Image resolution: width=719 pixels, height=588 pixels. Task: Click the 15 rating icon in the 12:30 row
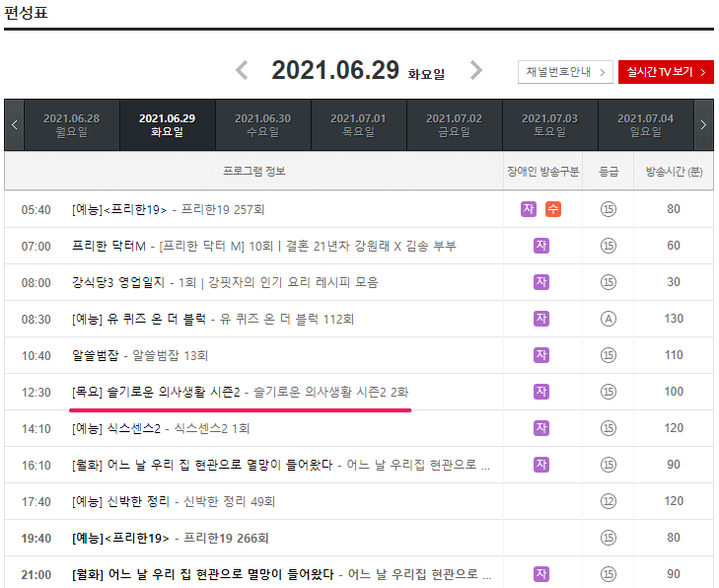tap(608, 392)
